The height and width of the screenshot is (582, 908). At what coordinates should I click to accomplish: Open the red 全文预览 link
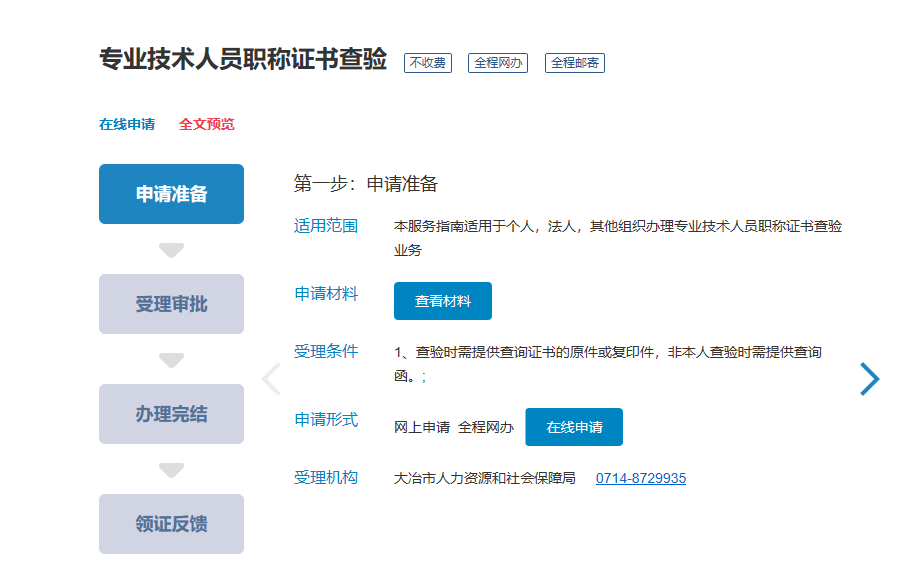(207, 125)
